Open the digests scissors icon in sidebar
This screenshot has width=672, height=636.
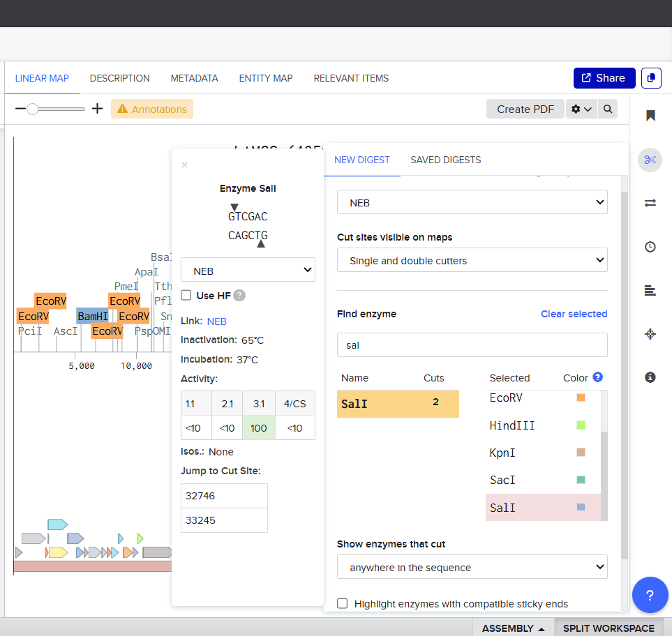pos(650,160)
